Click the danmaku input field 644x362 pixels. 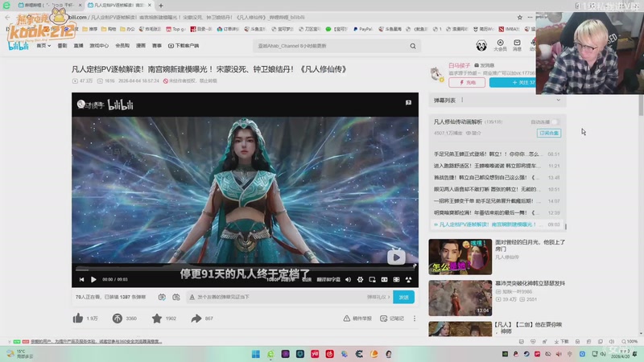[279, 297]
